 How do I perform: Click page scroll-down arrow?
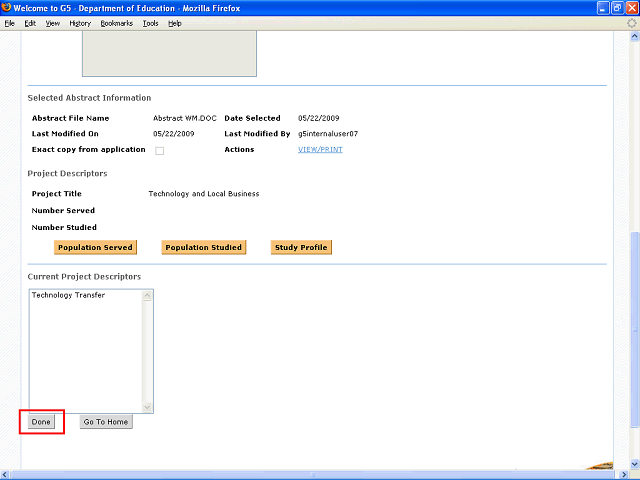pyautogui.click(x=634, y=464)
